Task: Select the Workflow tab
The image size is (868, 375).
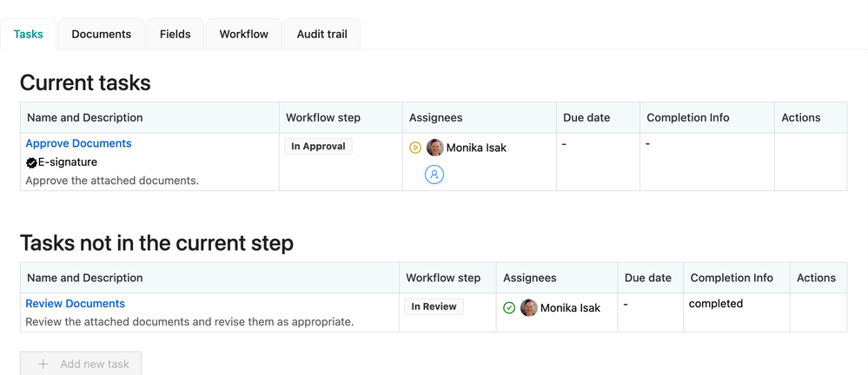Action: [243, 34]
